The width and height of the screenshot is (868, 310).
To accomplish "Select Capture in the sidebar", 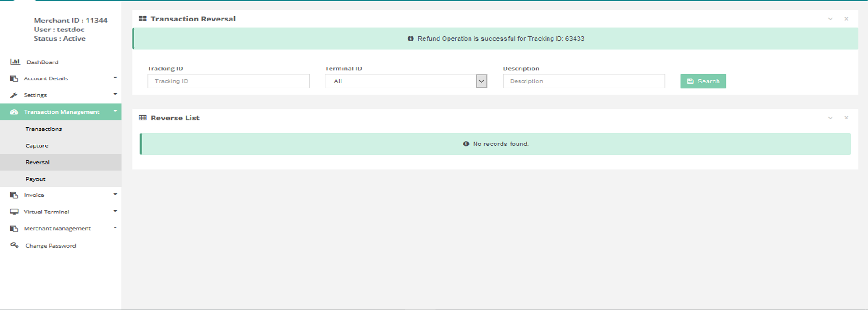I will point(37,145).
